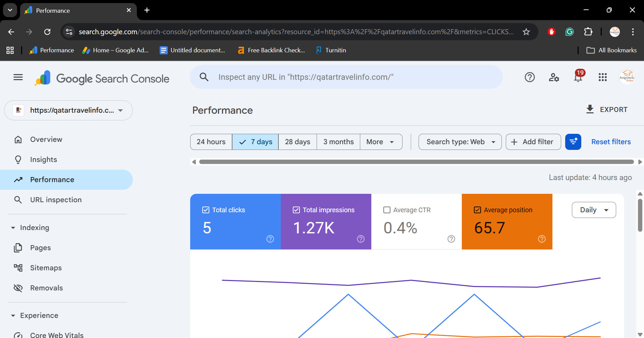Click the right arrow of filter scrollbar
644x338 pixels.
tap(640, 162)
